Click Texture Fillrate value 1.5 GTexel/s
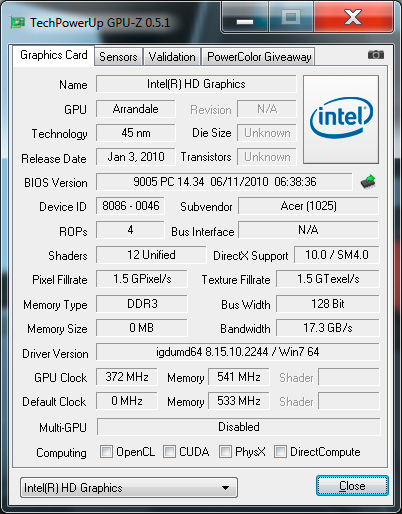This screenshot has height=514, width=402. click(328, 279)
